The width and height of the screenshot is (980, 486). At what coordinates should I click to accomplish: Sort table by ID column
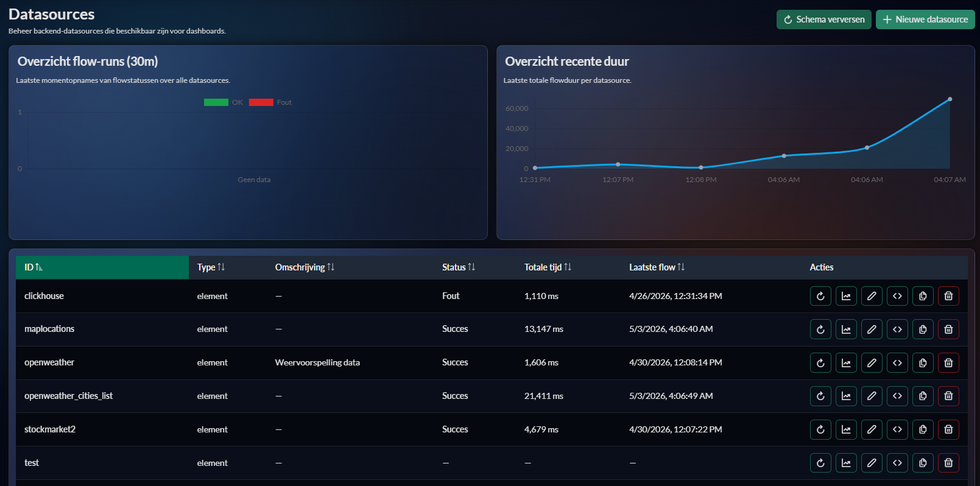coord(102,267)
